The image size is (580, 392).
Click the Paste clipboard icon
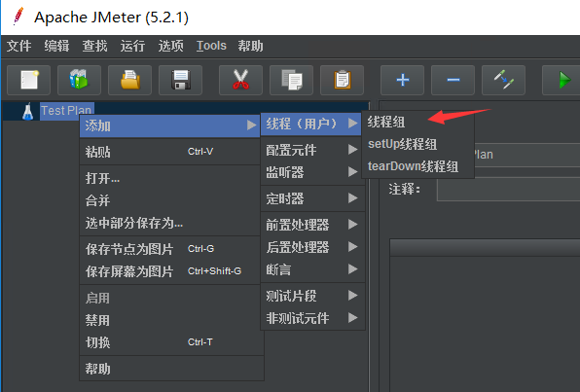[343, 80]
